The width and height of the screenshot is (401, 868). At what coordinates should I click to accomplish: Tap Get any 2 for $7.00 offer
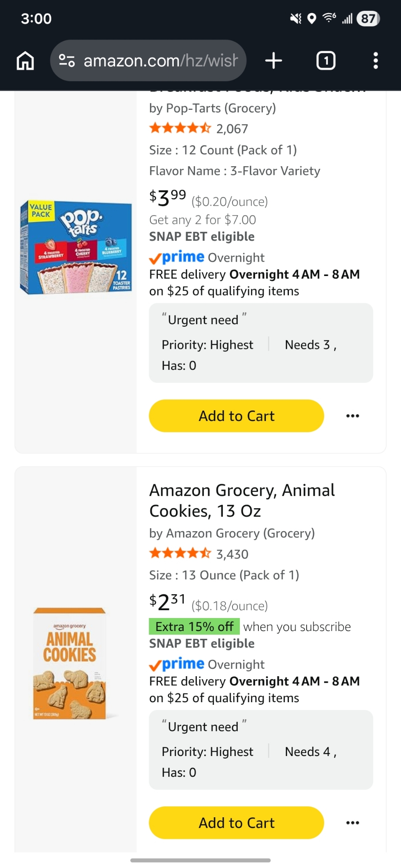tap(202, 220)
